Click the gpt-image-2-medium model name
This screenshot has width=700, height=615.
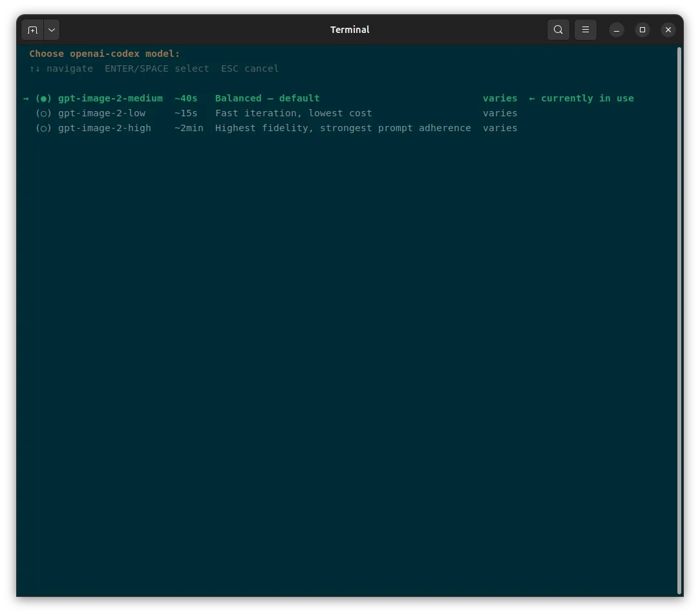[111, 99]
